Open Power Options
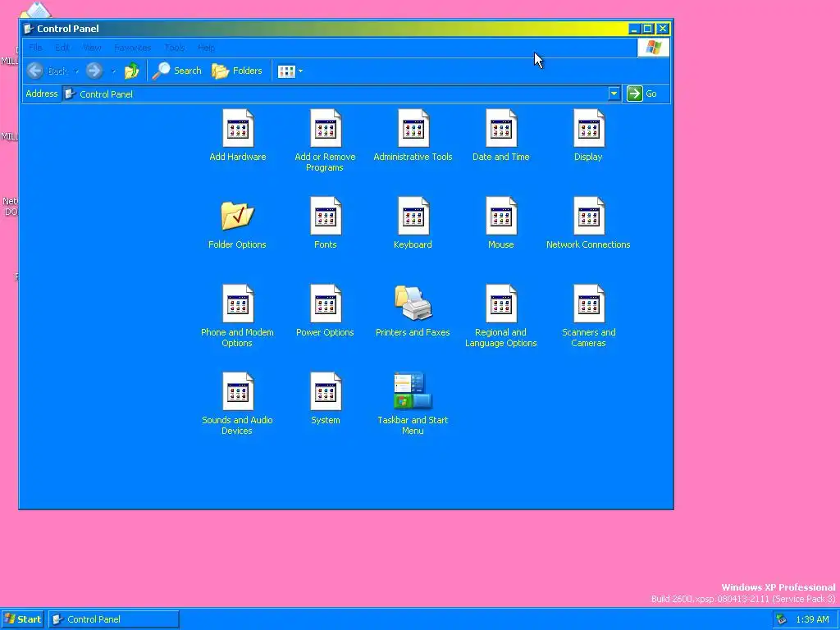The height and width of the screenshot is (630, 840). click(x=325, y=311)
